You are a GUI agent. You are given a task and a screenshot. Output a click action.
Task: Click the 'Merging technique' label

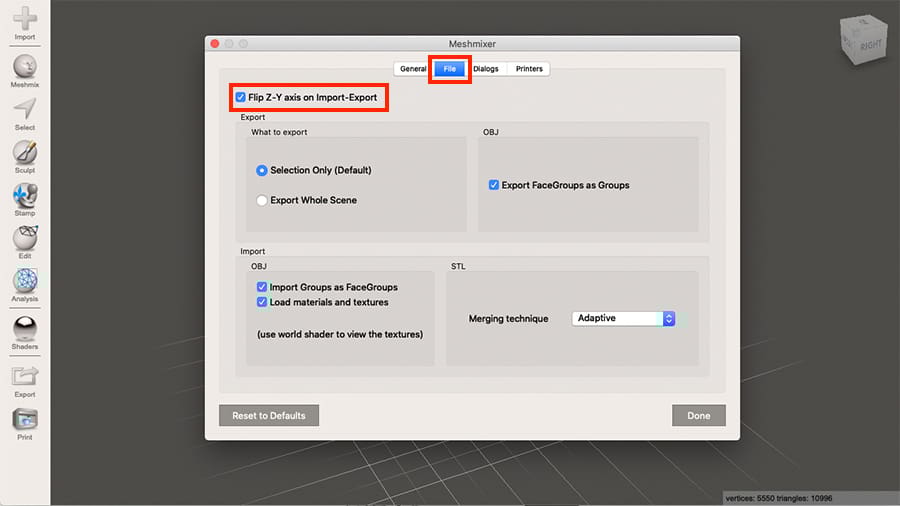[508, 318]
